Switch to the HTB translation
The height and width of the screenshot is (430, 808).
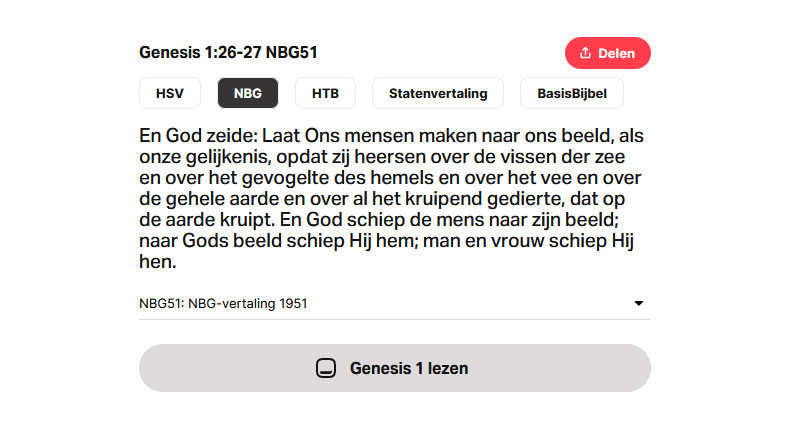click(x=325, y=93)
